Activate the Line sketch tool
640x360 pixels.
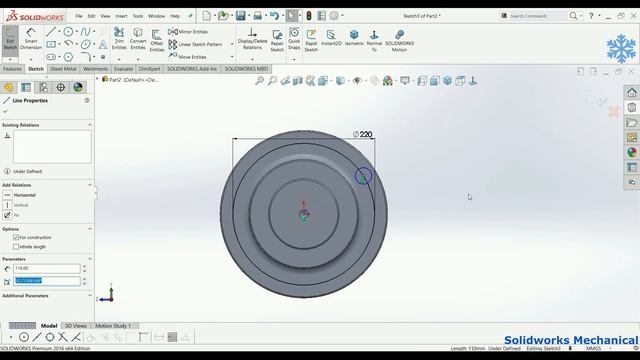[x=51, y=31]
